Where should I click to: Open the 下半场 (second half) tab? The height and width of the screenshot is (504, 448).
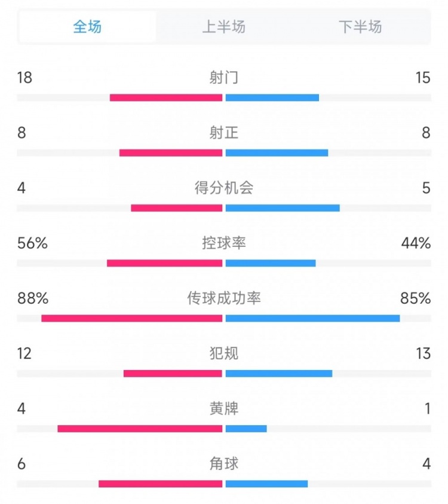click(360, 27)
